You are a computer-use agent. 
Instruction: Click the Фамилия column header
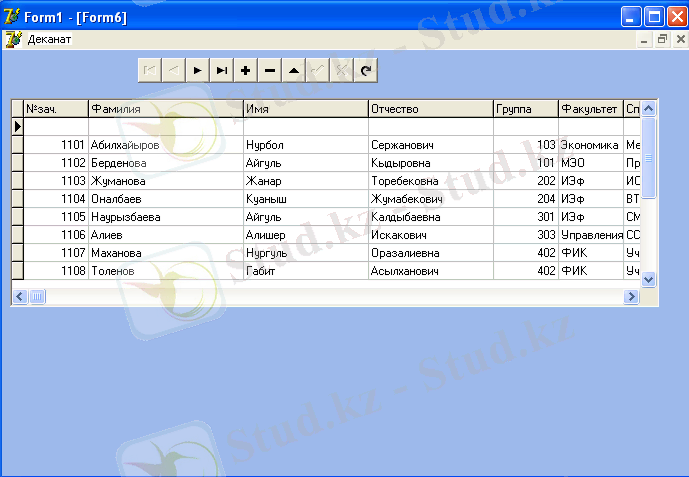(166, 109)
